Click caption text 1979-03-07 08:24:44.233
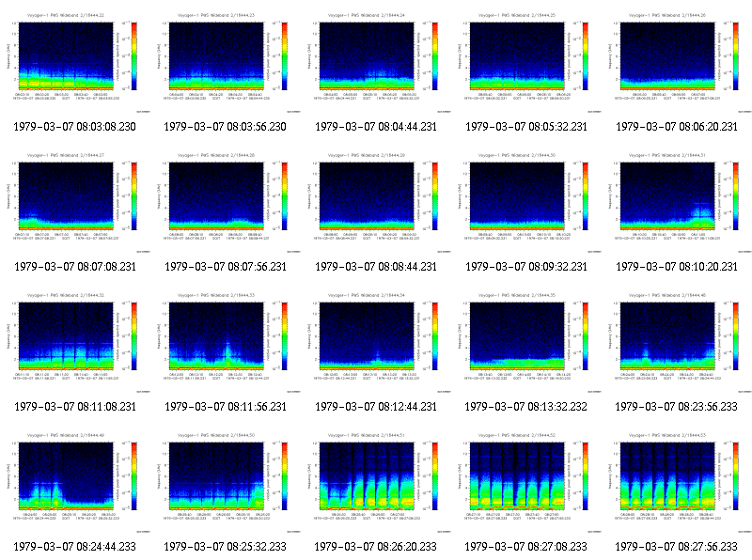Screen dimensions: 752x560 [x=75, y=547]
